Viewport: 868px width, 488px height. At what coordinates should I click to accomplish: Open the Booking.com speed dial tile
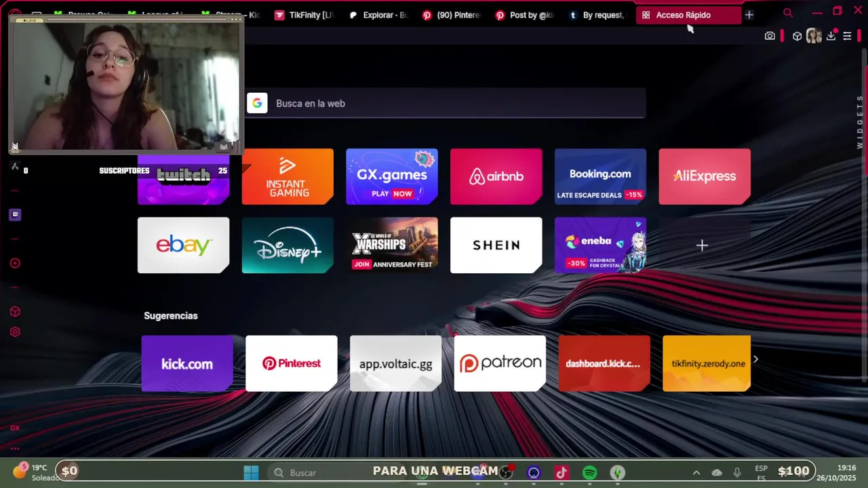(600, 176)
